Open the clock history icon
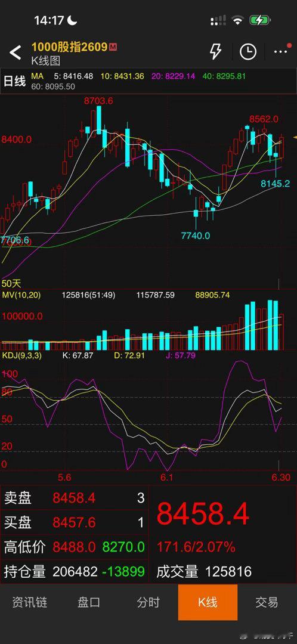 [248, 52]
